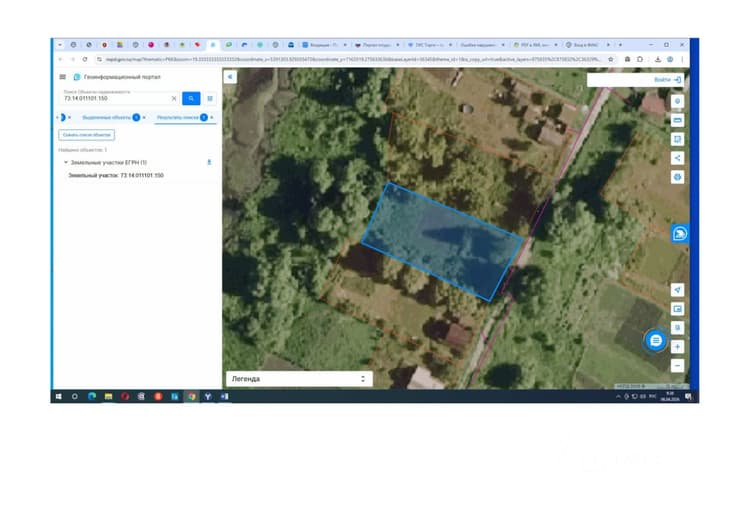The height and width of the screenshot is (531, 750).
Task: Zoom out the map with the minus button
Action: tap(677, 365)
